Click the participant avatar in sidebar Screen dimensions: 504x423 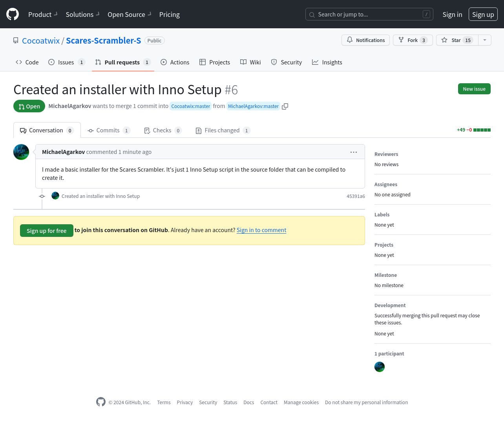pos(380,367)
